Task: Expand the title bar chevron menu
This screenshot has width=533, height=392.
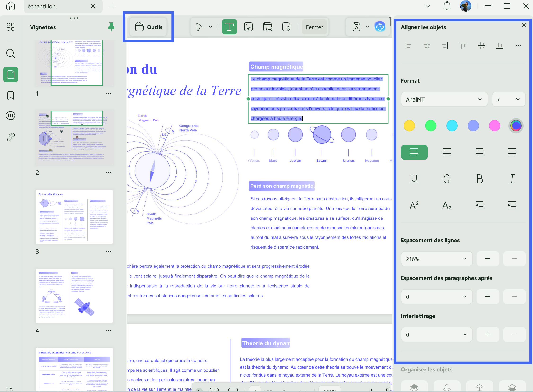Action: 428,6
